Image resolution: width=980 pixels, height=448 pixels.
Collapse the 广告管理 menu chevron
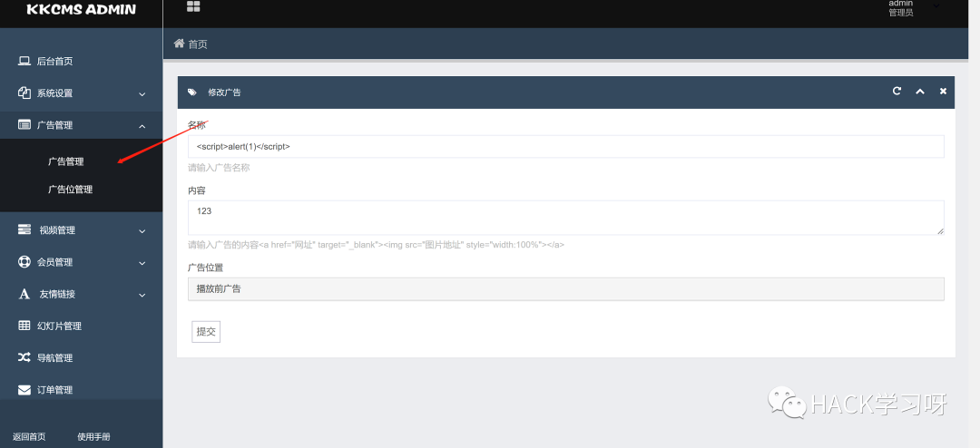coord(142,125)
